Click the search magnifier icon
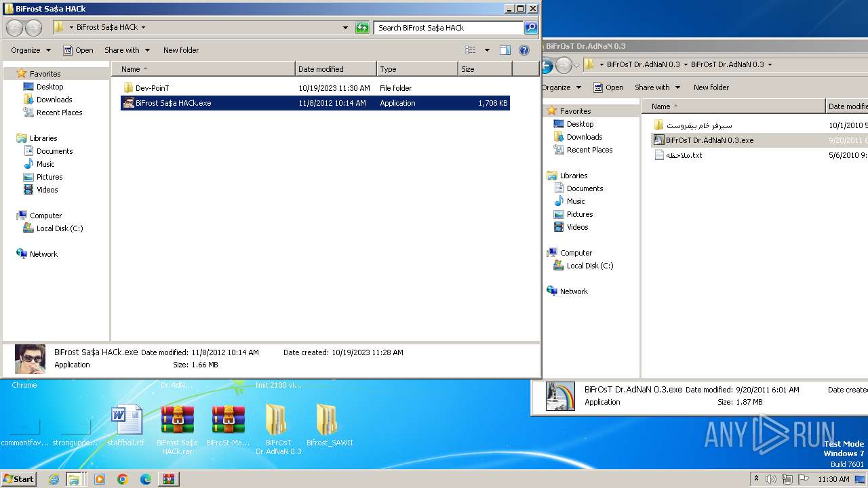The width and height of the screenshot is (868, 488). [531, 28]
